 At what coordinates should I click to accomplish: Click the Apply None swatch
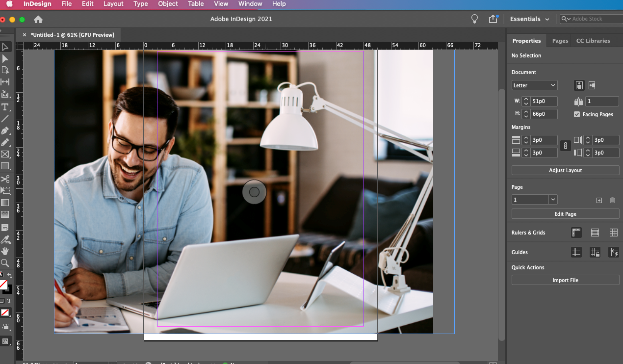click(x=5, y=312)
